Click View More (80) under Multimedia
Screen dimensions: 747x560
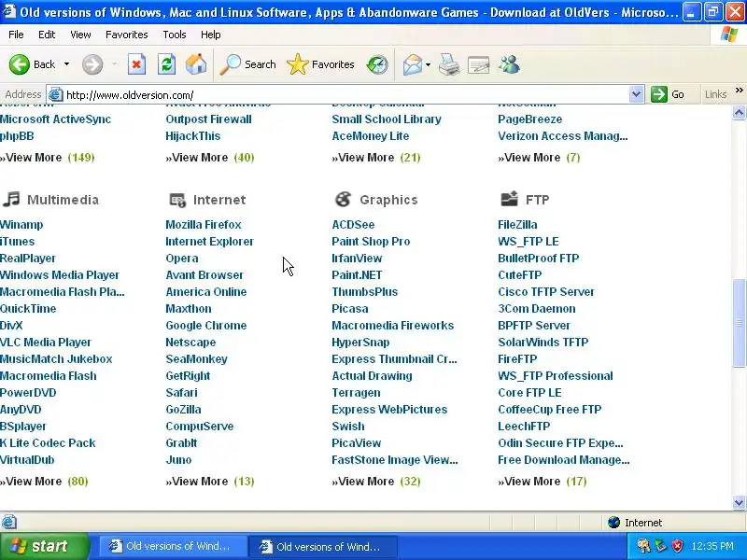point(44,481)
